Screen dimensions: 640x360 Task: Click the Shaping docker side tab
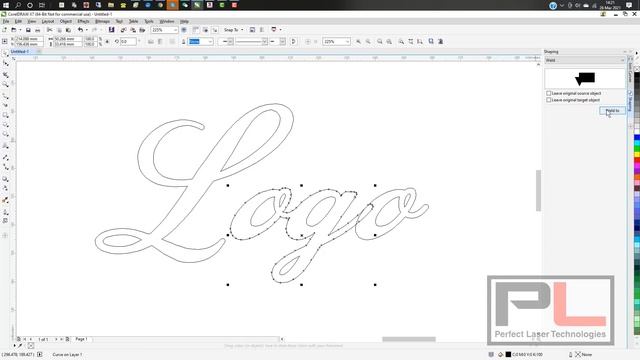pos(630,100)
